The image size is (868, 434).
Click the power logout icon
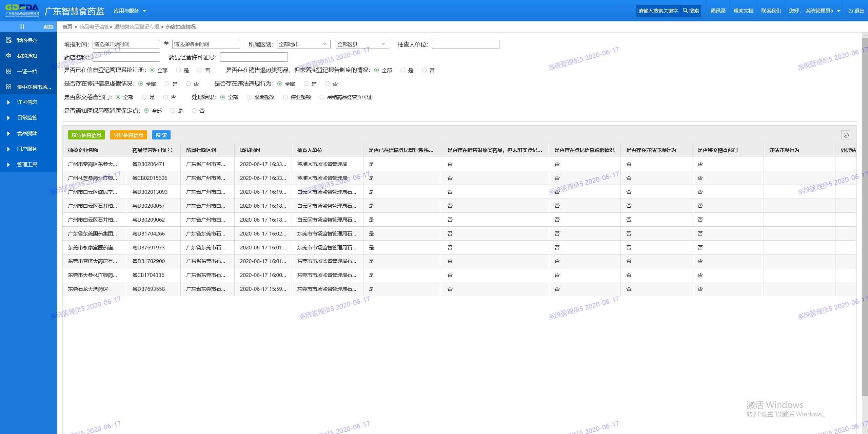[850, 11]
